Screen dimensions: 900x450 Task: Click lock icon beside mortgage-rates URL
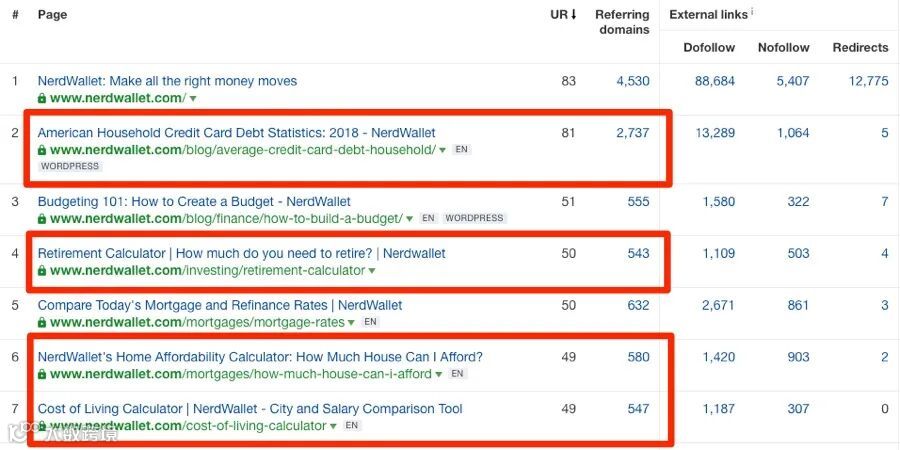(x=42, y=322)
